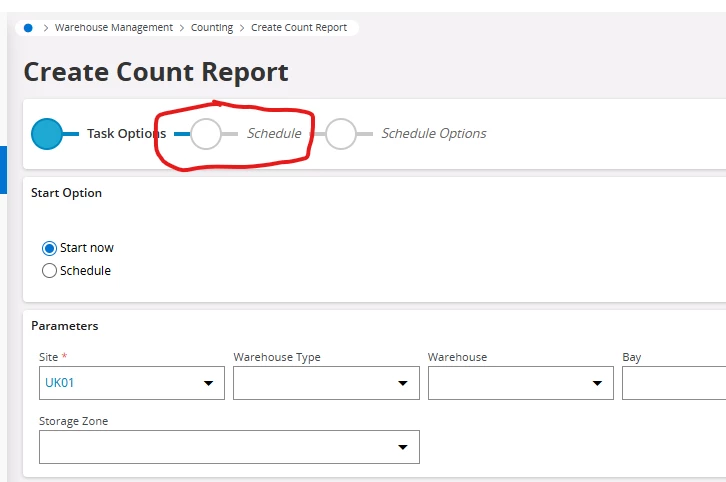726x482 pixels.
Task: Open the Warehouse combo box
Action: (521, 383)
